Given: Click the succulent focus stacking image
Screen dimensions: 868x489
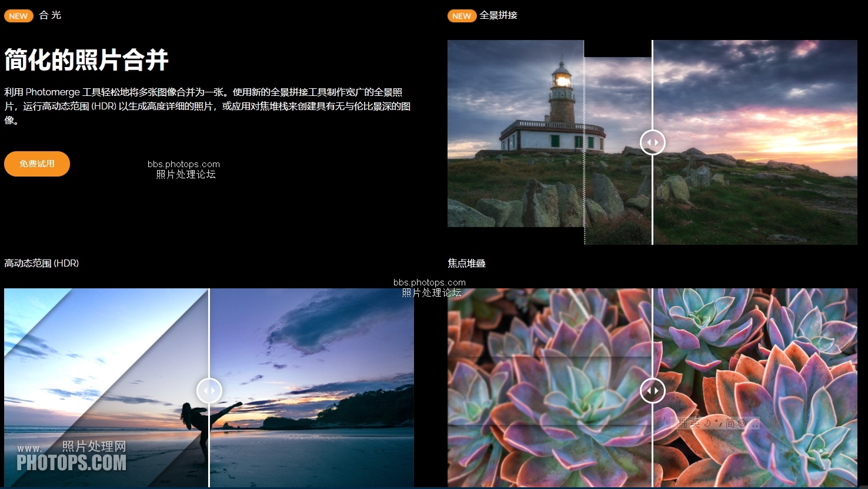Looking at the screenshot, I should coord(652,387).
